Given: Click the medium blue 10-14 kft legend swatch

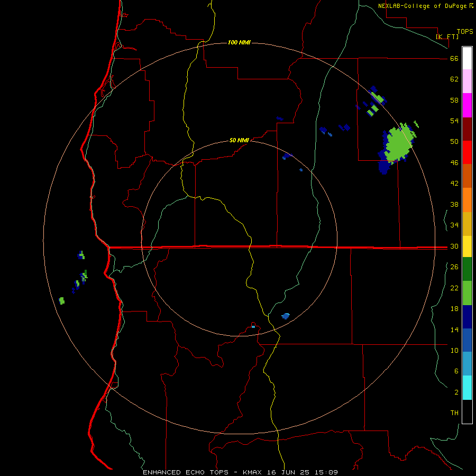Looking at the screenshot, I should click(467, 340).
